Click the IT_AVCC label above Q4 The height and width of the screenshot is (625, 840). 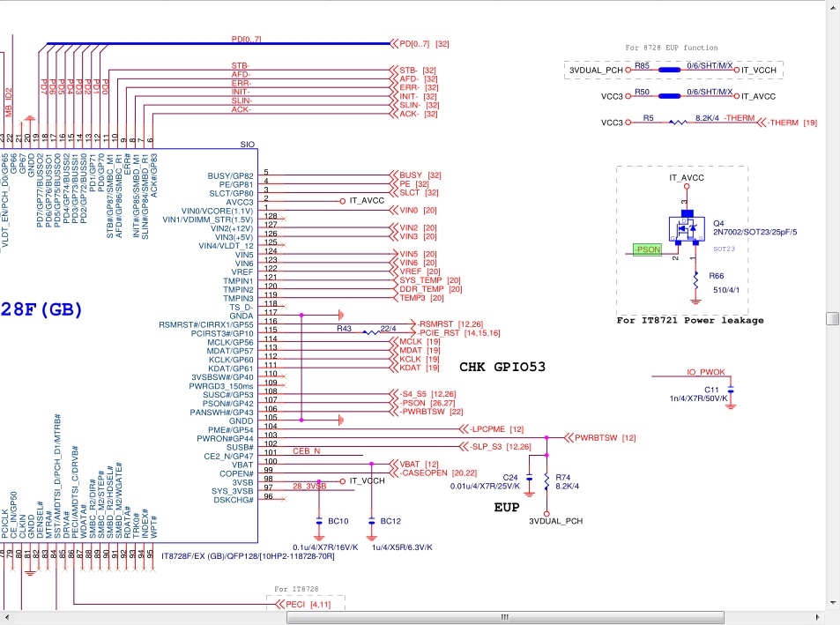(x=687, y=177)
